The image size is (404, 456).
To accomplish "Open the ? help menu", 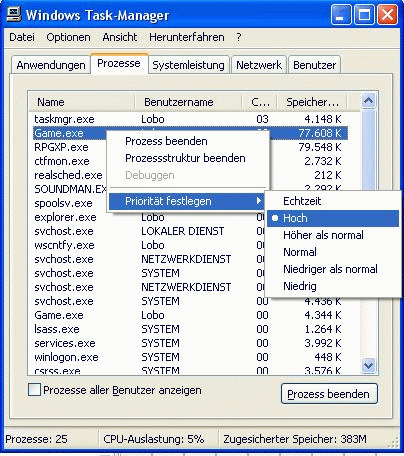I will pos(239,37).
